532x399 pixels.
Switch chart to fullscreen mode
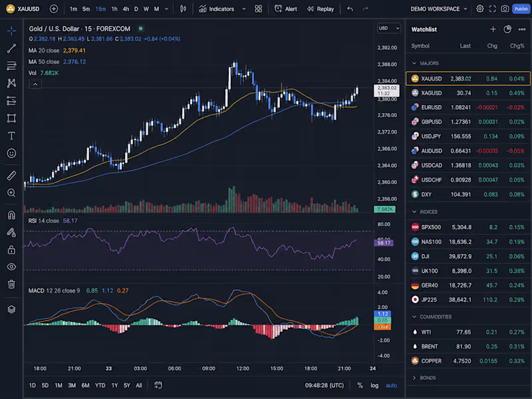pos(492,9)
